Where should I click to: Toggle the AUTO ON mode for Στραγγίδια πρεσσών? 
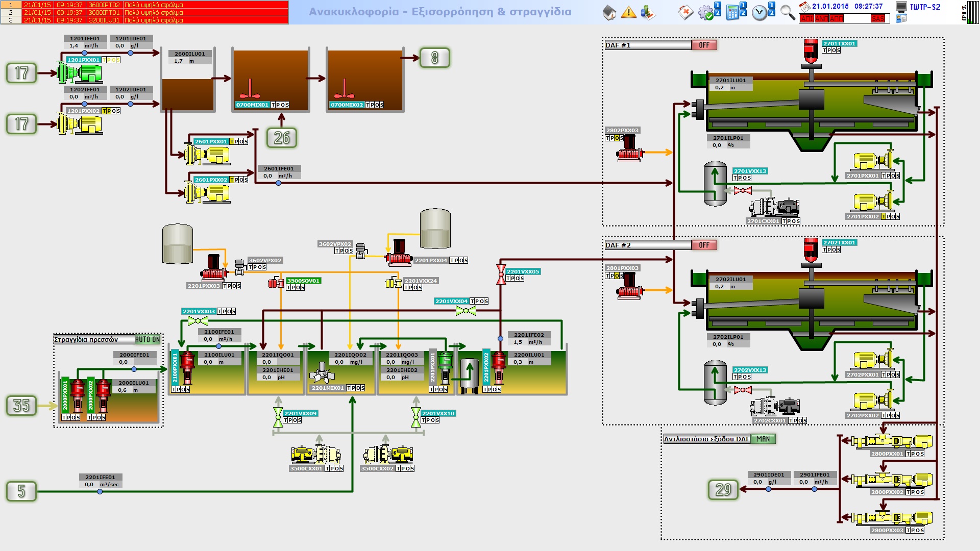pos(148,340)
